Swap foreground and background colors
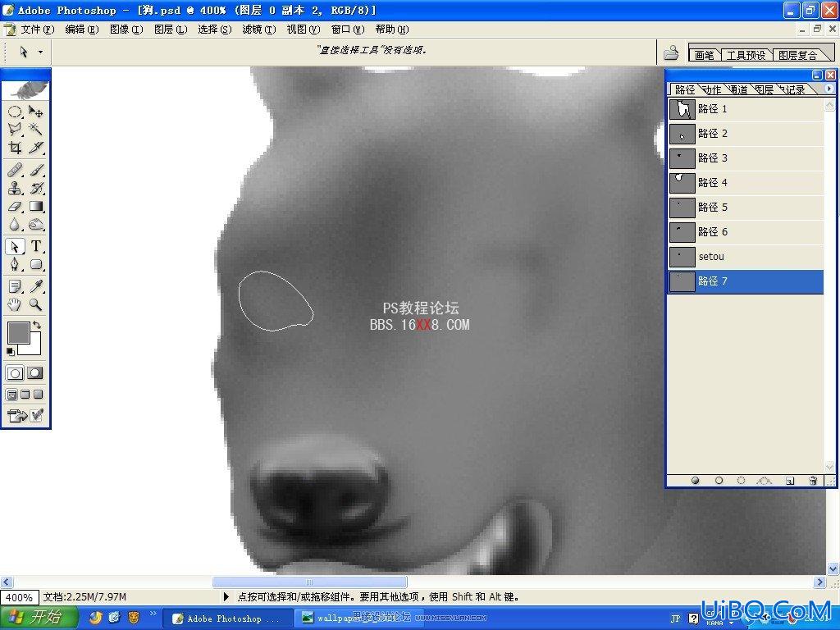This screenshot has width=840, height=630. click(37, 325)
